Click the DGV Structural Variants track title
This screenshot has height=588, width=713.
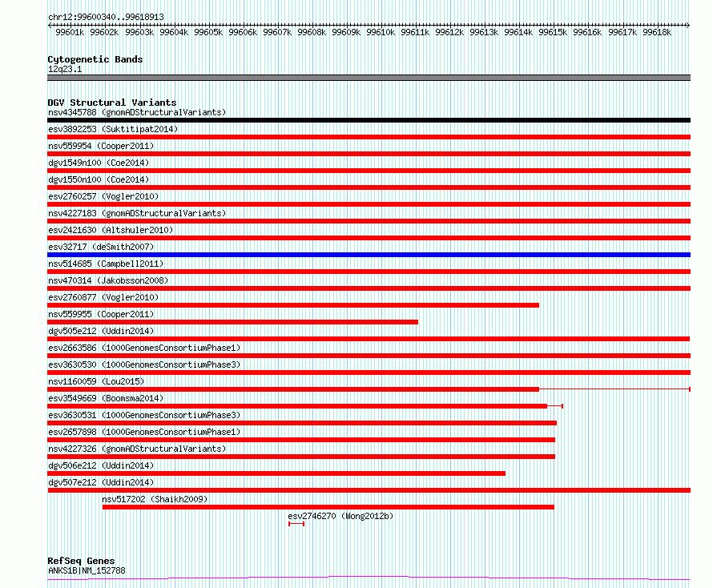tap(112, 103)
